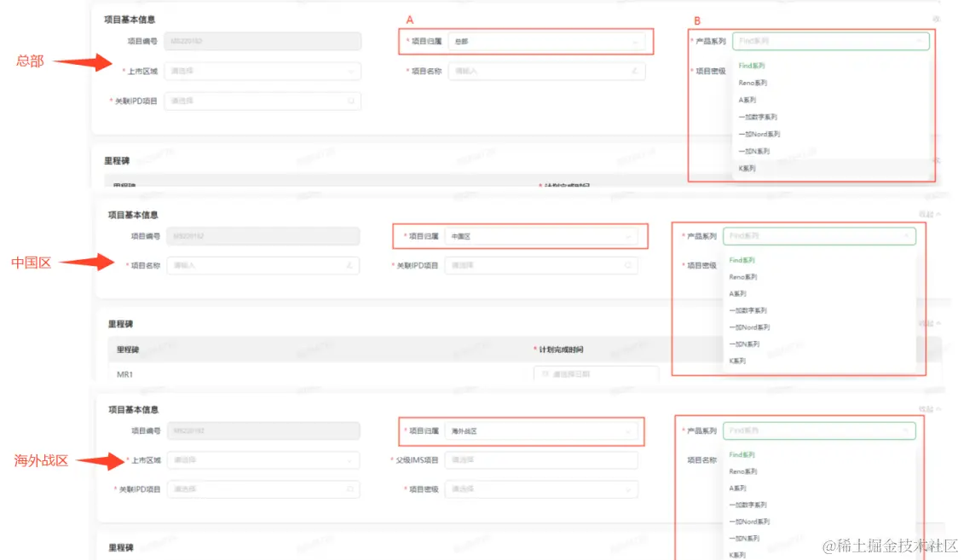Viewport: 964px width, 560px height.
Task: Open the 项目归属 dropdown showing 海外战区
Action: coord(541,431)
